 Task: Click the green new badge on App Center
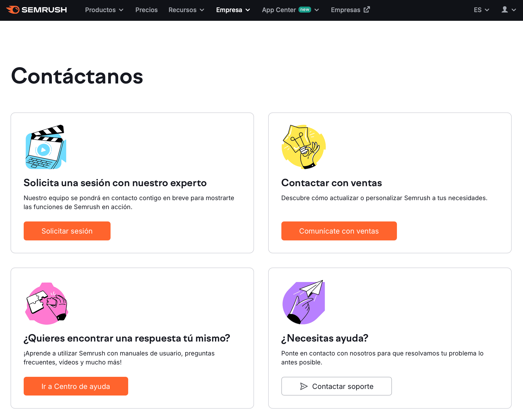pyautogui.click(x=305, y=9)
